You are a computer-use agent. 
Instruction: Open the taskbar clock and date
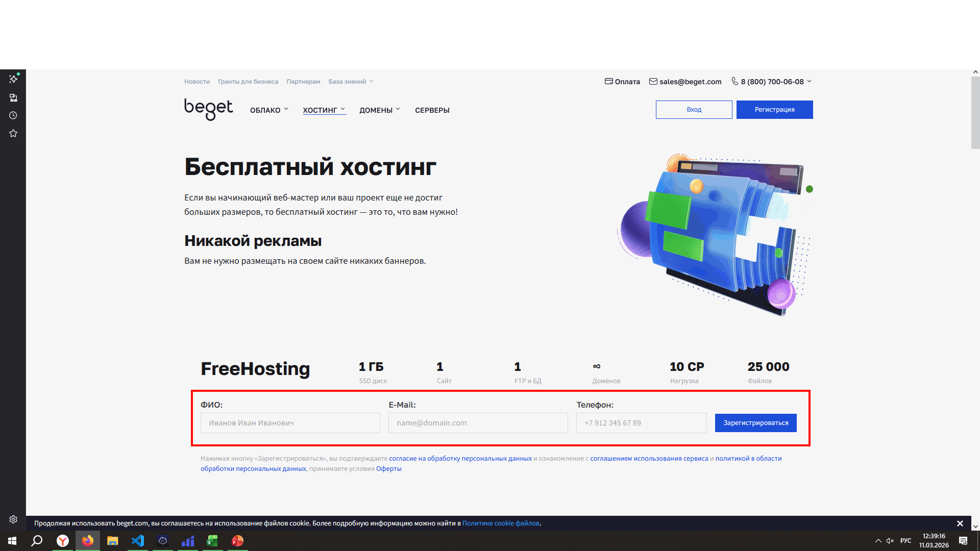coord(934,541)
